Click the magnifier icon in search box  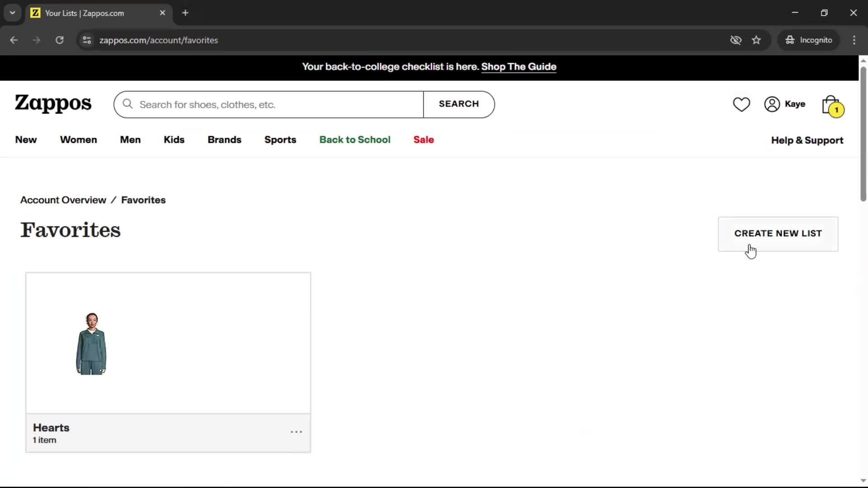tap(128, 104)
